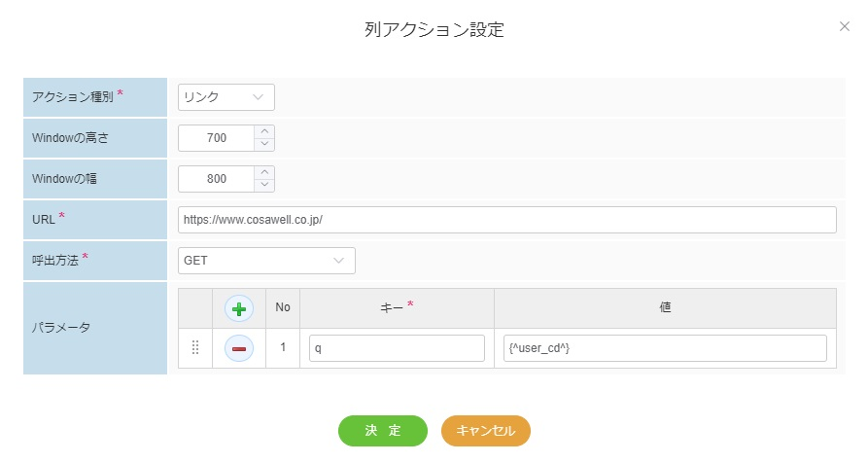This screenshot has width=868, height=463.
Task: Expand the 呼出方法 dropdown showing GET
Action: click(x=266, y=261)
